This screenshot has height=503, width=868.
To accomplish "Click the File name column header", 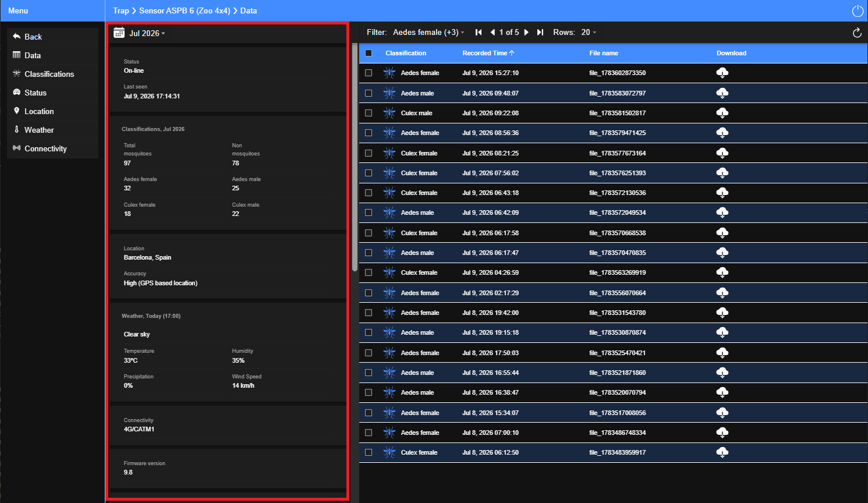I will tap(604, 53).
